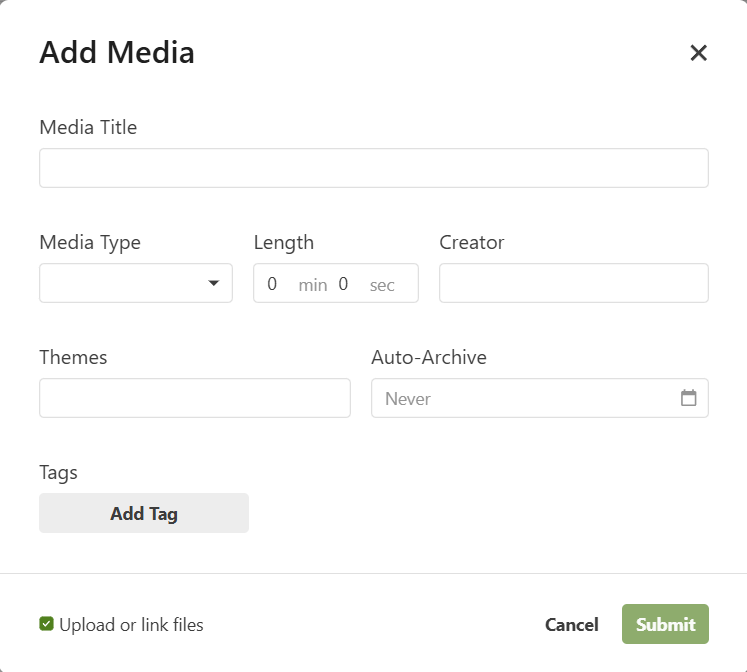This screenshot has height=672, width=747.
Task: Click the Auto-Archive 'Never' date field
Action: pyautogui.click(x=525, y=398)
